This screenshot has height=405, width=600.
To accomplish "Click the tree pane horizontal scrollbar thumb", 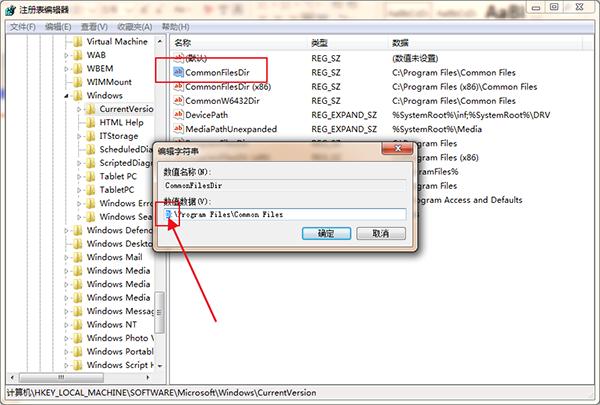I will [x=61, y=377].
